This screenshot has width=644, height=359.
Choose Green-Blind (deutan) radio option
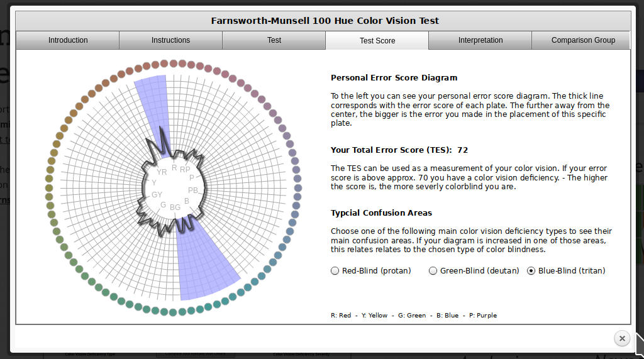point(433,271)
